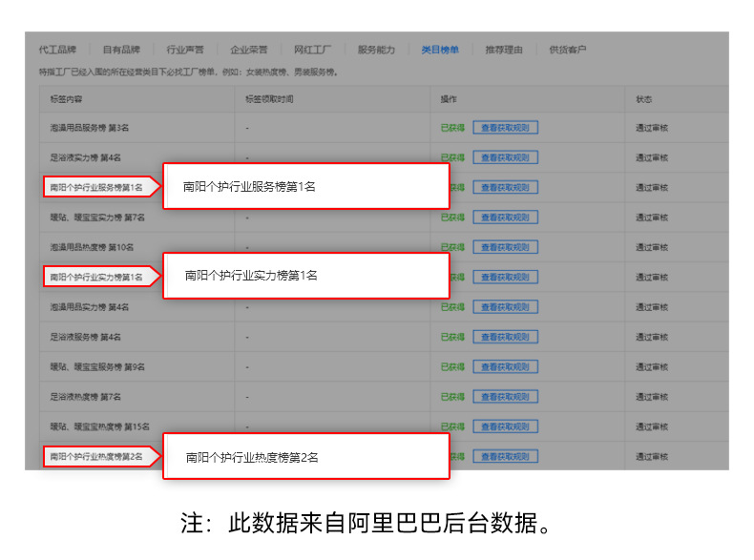View rules for 足浴液服务榜 第4名

(505, 337)
